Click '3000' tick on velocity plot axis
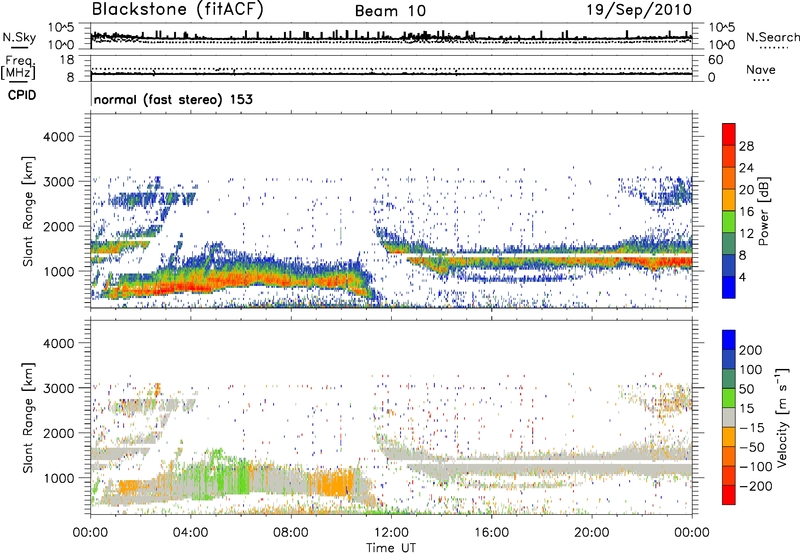 [x=58, y=388]
